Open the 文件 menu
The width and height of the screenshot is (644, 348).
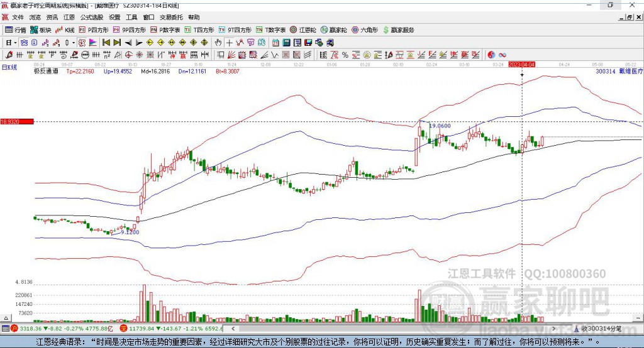pos(18,17)
